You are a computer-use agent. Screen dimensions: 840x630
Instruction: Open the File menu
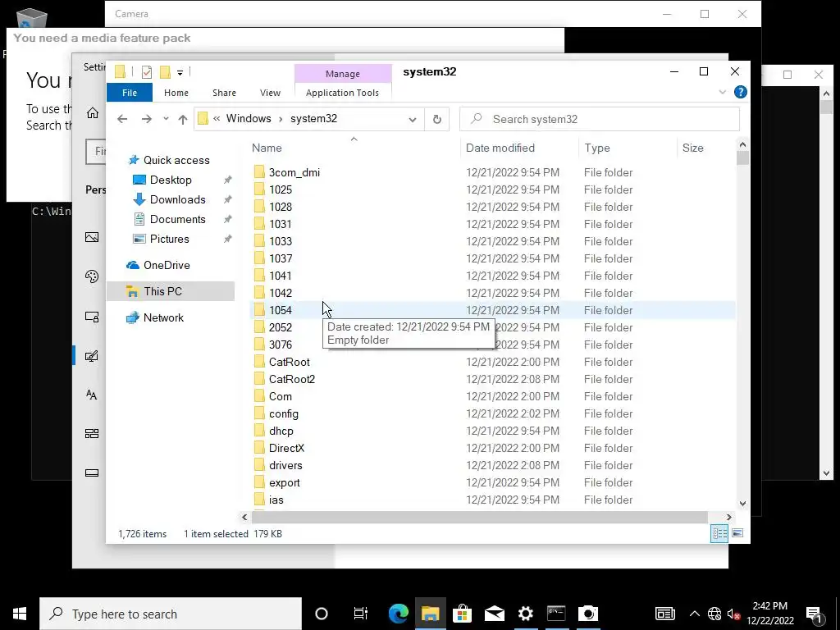coord(130,93)
